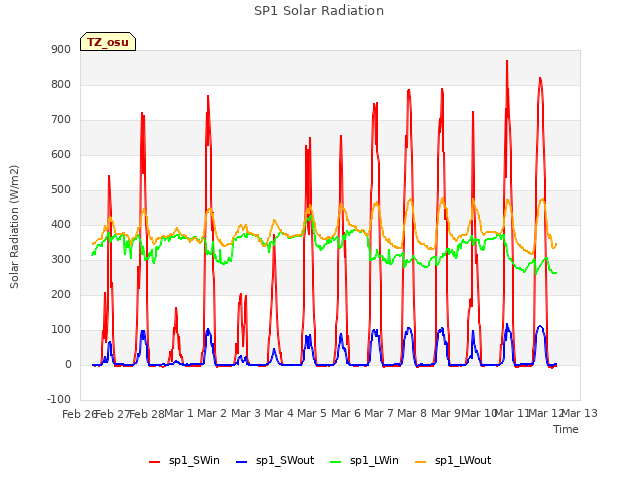Toggle sp1_LWout series in legend
The width and height of the screenshot is (640, 480).
pyautogui.click(x=453, y=461)
